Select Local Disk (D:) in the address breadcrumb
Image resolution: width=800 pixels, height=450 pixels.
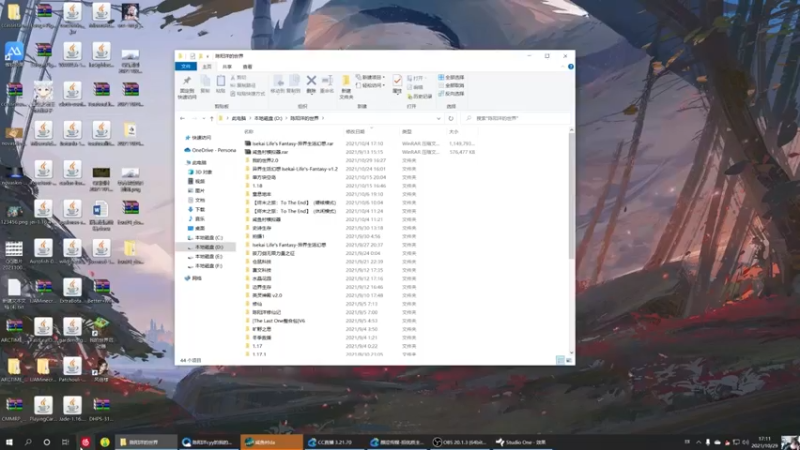click(x=268, y=118)
